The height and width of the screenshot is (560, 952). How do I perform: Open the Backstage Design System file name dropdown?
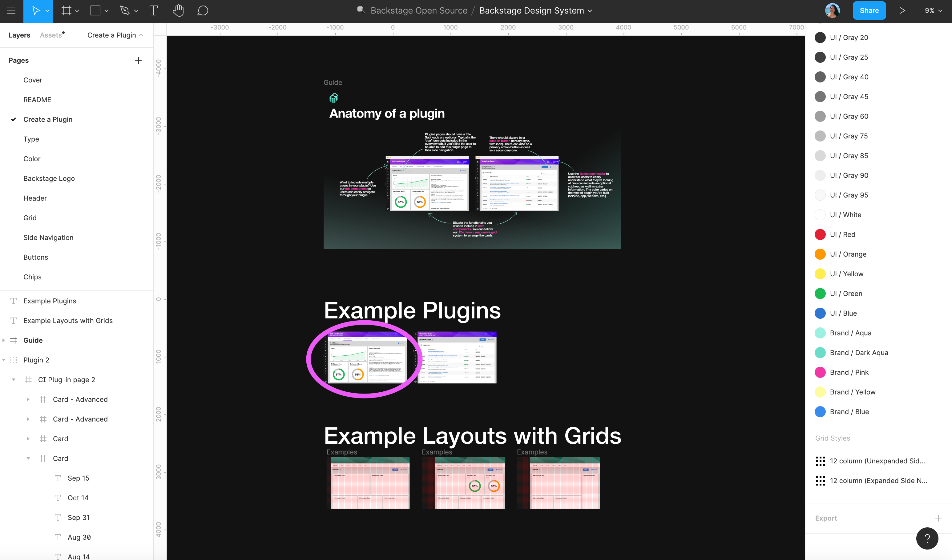click(590, 11)
